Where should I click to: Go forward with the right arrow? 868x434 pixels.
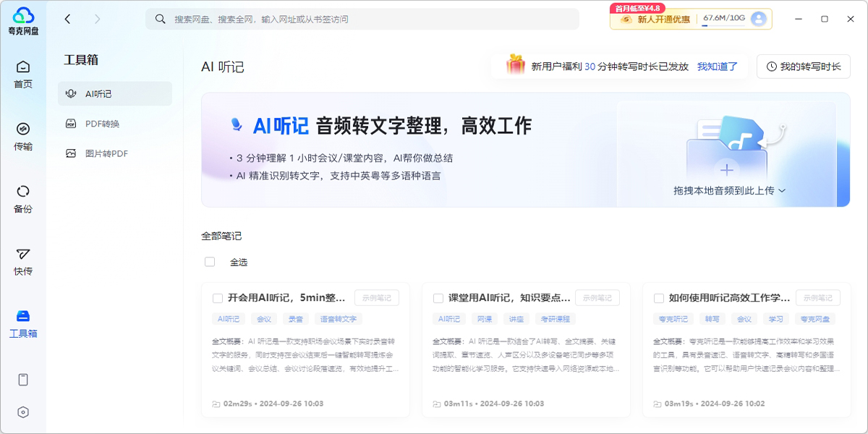click(x=98, y=19)
